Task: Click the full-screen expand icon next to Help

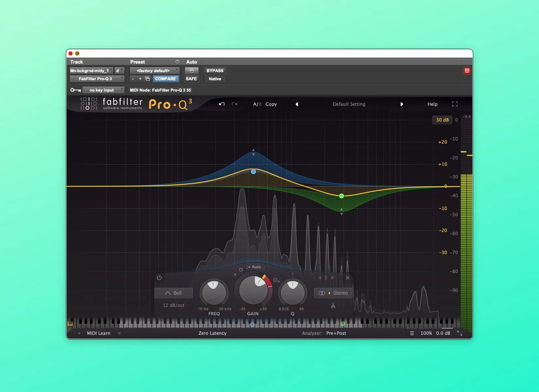Action: coord(455,104)
